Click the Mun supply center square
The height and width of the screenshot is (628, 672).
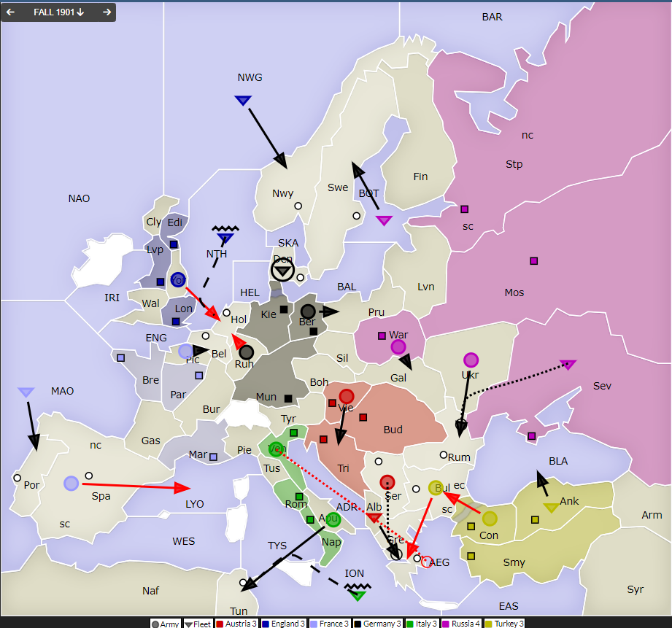(x=288, y=398)
